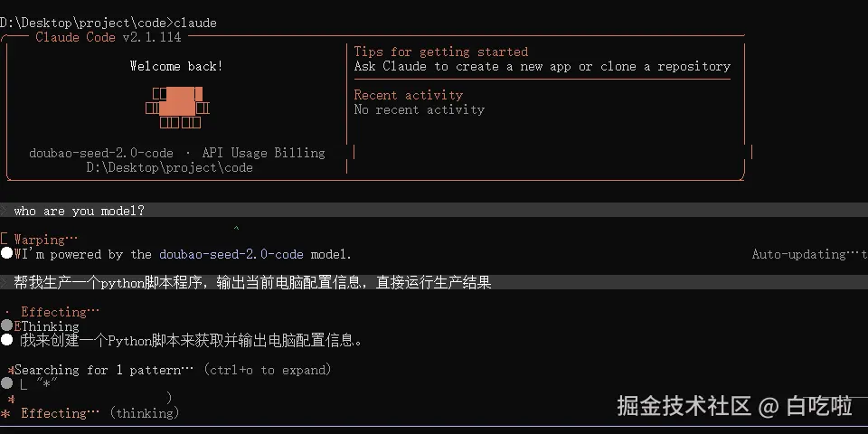Click the white bullet beside the Chinese reply
Screen dimensions: 868x434
tap(6, 340)
